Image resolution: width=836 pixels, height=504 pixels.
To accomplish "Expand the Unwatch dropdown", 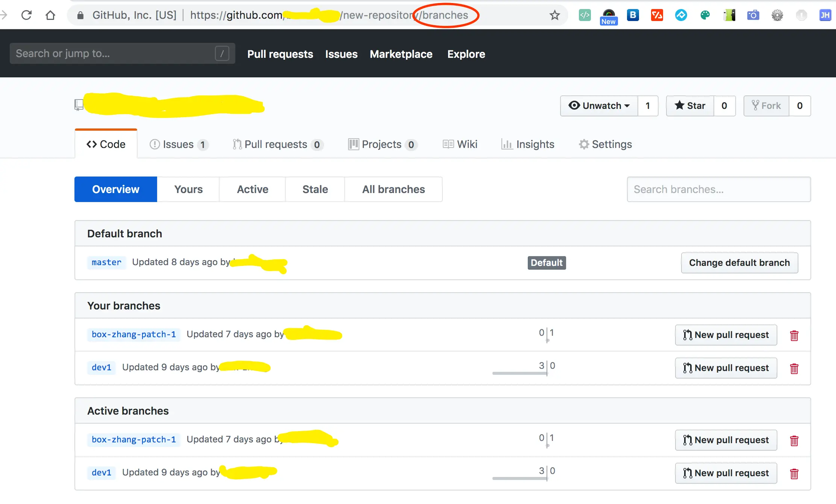I will pyautogui.click(x=599, y=106).
